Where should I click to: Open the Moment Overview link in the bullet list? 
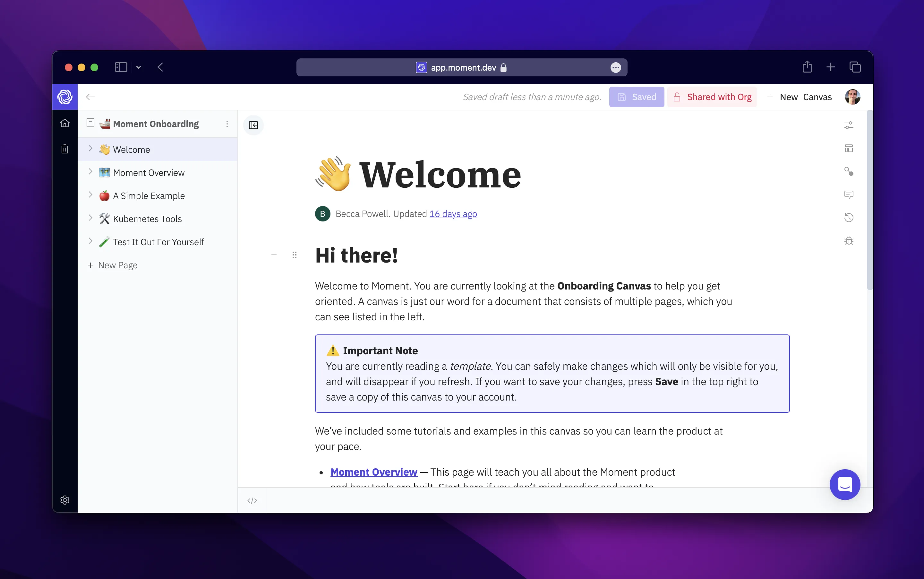pyautogui.click(x=373, y=472)
